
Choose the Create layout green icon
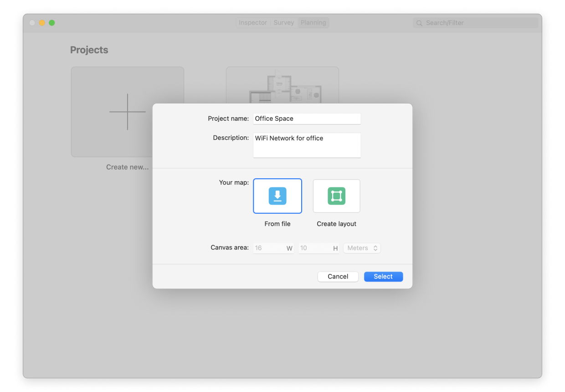click(336, 196)
